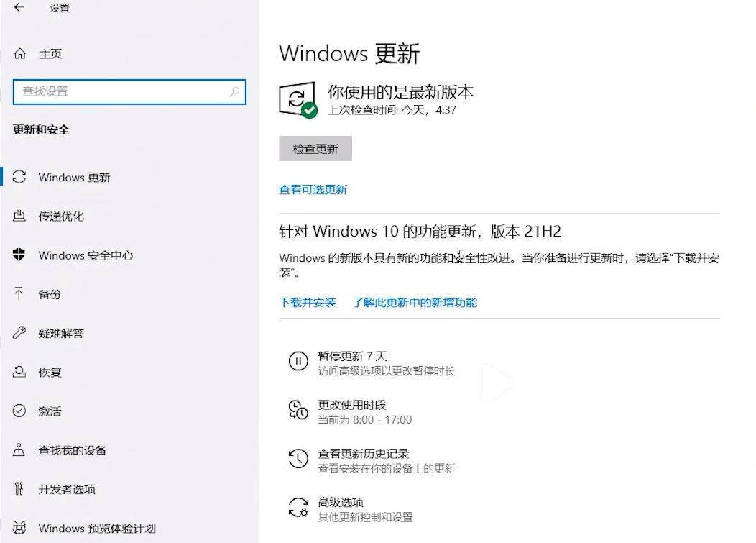756x543 pixels.
Task: Click the 检查更新 button
Action: 315,148
